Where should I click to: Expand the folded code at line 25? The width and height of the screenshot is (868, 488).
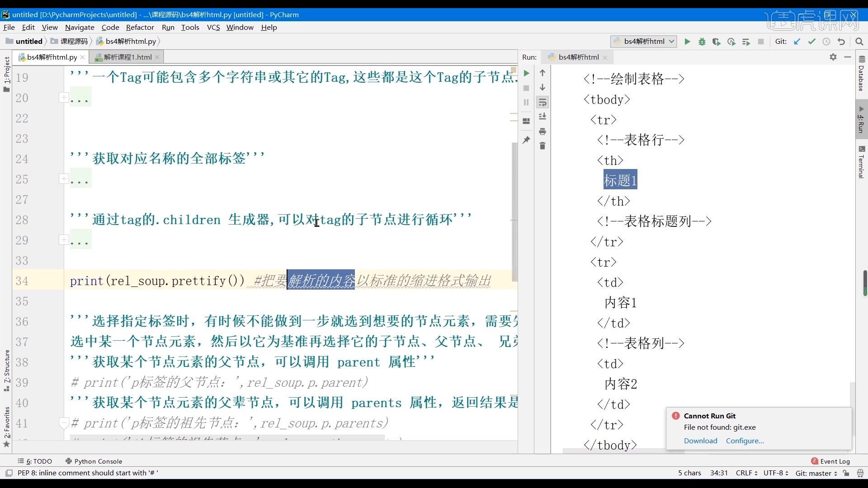[64, 179]
